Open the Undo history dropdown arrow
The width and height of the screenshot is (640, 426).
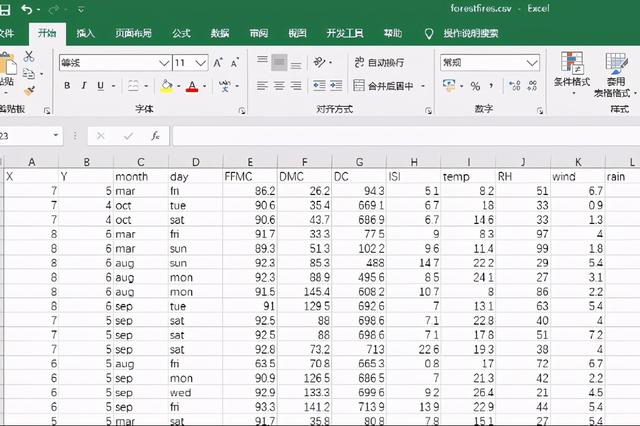pos(39,9)
